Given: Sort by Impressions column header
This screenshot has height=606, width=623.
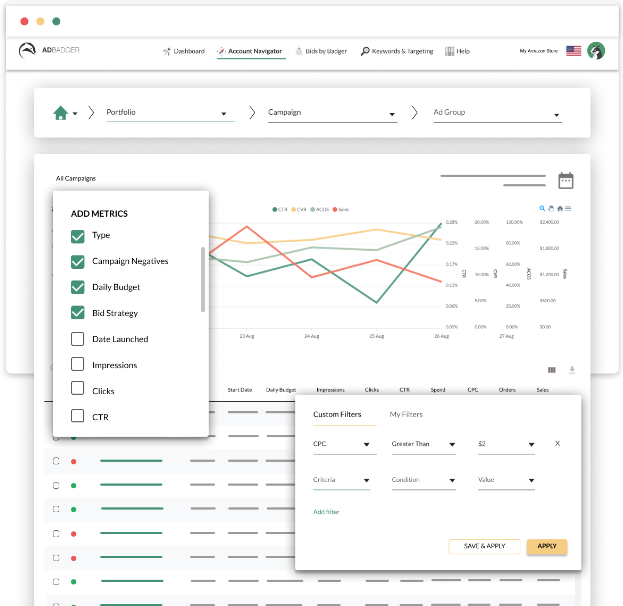Looking at the screenshot, I should pos(330,390).
